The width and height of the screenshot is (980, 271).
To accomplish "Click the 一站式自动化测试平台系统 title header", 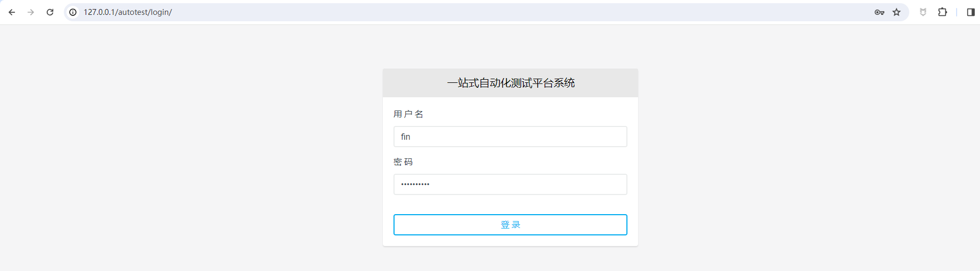I will point(510,83).
